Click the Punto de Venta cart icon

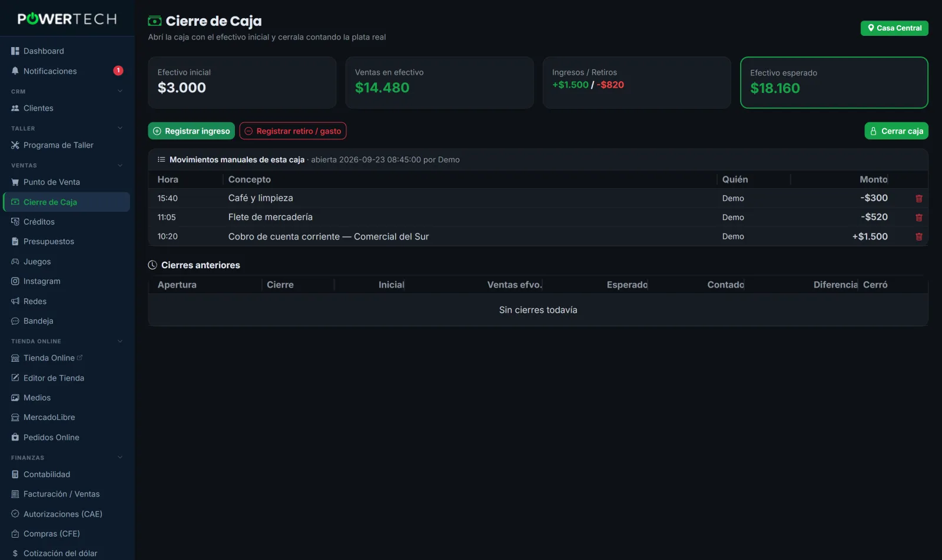15,182
